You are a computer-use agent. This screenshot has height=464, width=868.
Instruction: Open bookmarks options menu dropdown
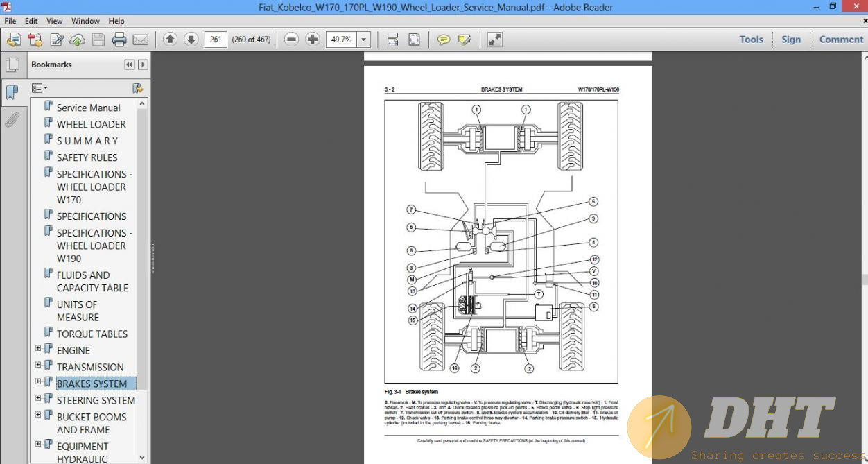click(x=40, y=88)
